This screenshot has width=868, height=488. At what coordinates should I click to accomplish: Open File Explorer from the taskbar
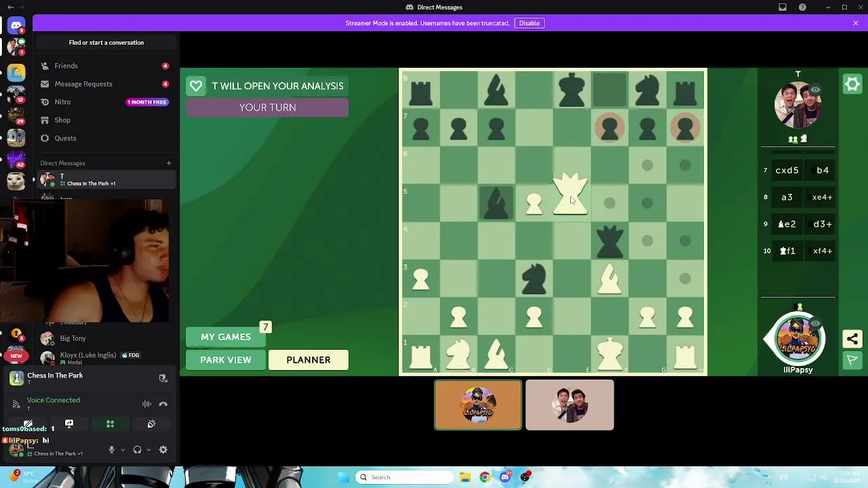point(465,477)
